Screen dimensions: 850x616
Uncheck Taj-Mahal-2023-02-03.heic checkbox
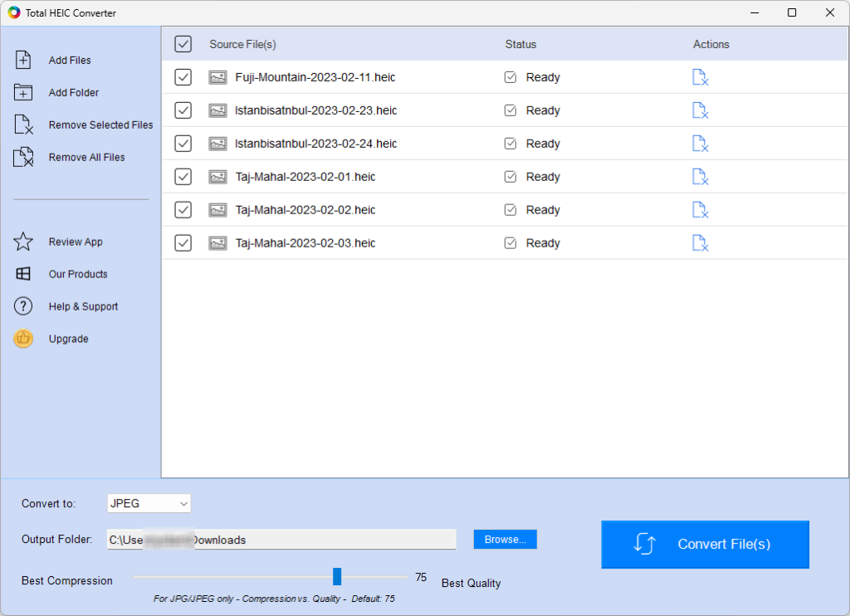tap(183, 242)
